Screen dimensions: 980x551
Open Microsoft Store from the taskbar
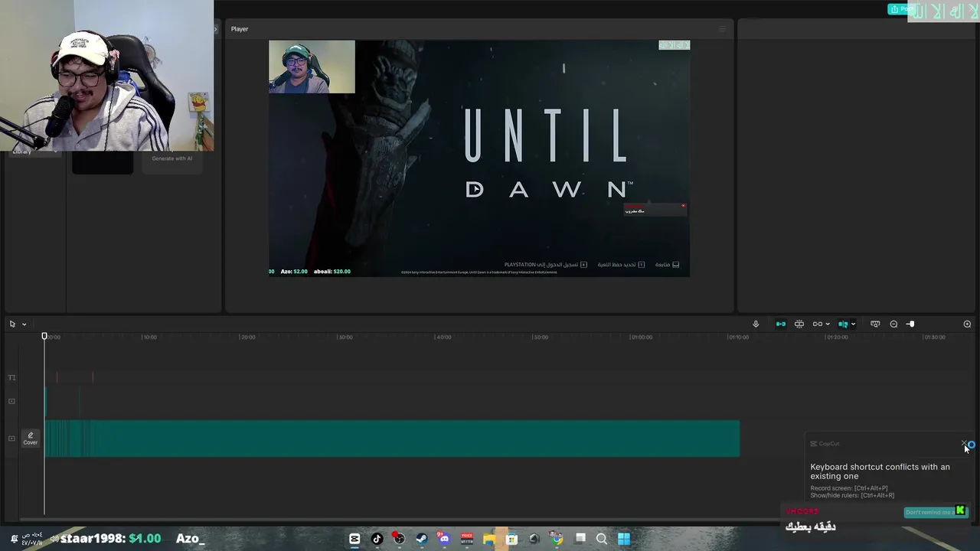click(x=511, y=539)
